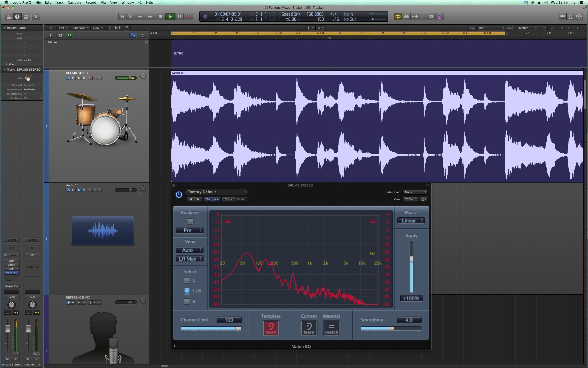
Task: Open the Media browser button
Action: point(579,17)
